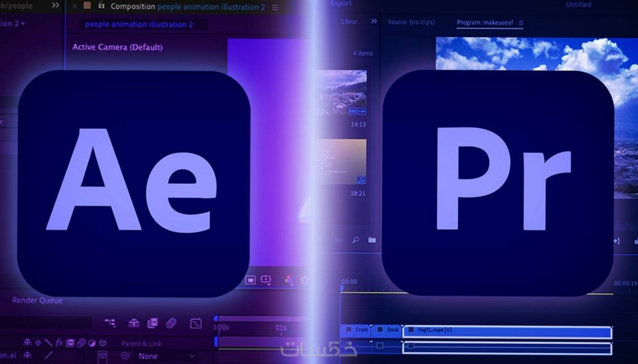This screenshot has height=364, width=638.
Task: Click the fx badge on the FogTL.mp4 clip
Action: (411, 330)
